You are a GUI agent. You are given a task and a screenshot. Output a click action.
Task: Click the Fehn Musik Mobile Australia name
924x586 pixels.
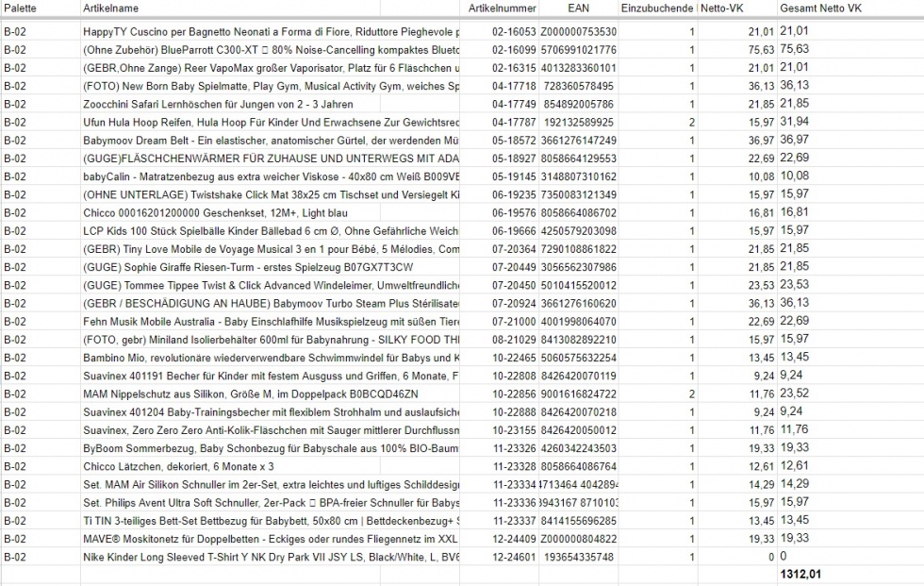tap(272, 322)
